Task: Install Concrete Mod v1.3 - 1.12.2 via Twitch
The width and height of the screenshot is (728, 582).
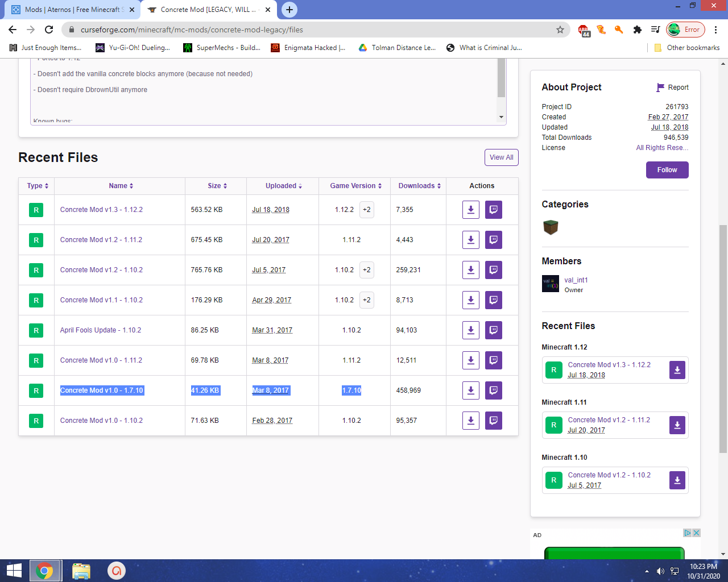Action: [494, 210]
